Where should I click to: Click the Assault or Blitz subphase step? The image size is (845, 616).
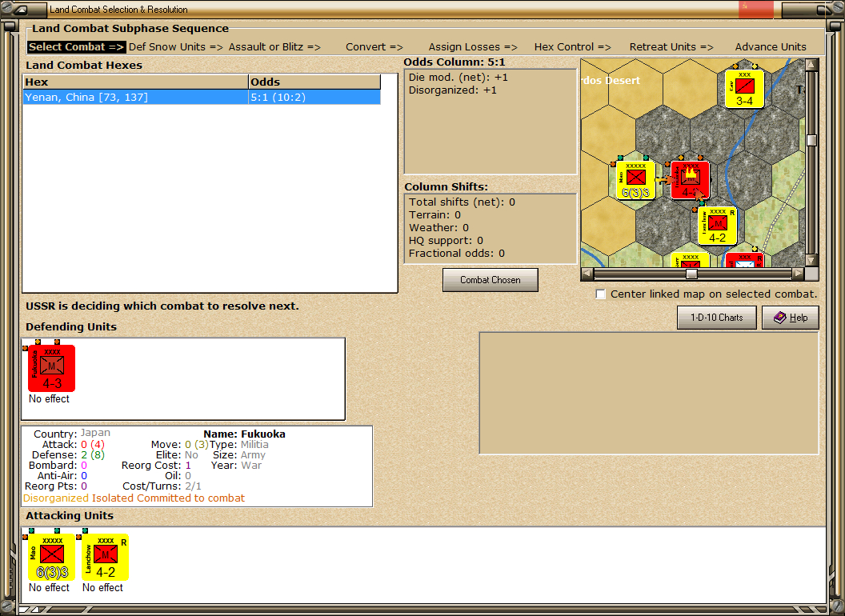274,47
